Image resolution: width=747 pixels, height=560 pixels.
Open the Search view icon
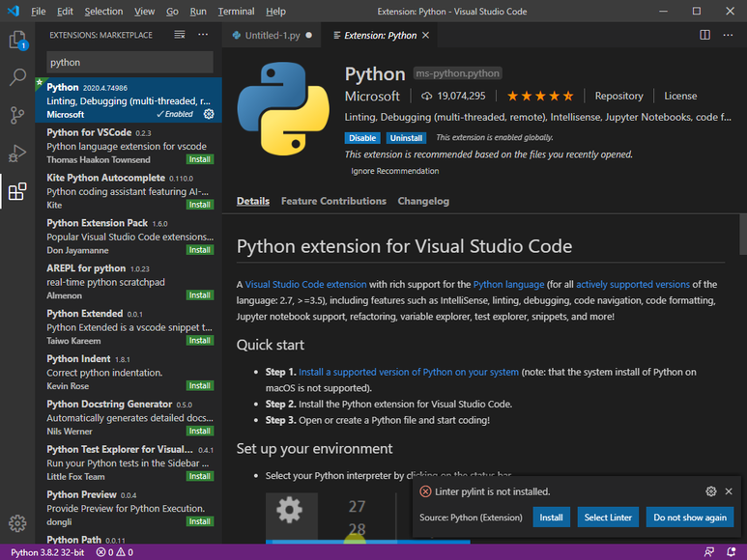[x=17, y=77]
